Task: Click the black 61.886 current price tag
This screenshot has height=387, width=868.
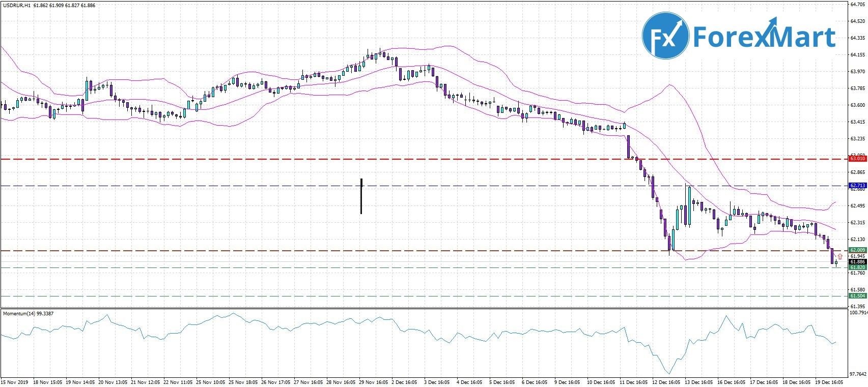Action: 857,262
